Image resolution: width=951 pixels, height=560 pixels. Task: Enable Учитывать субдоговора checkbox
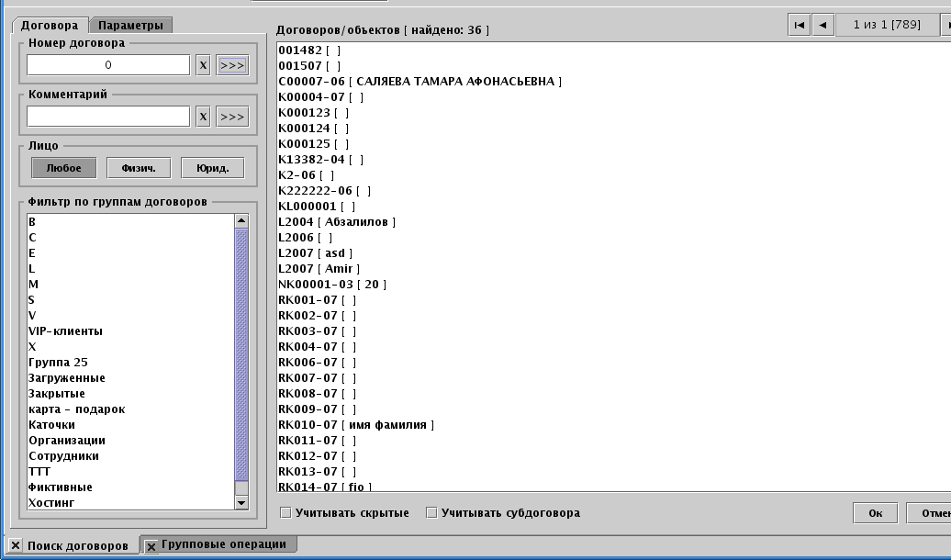(431, 513)
